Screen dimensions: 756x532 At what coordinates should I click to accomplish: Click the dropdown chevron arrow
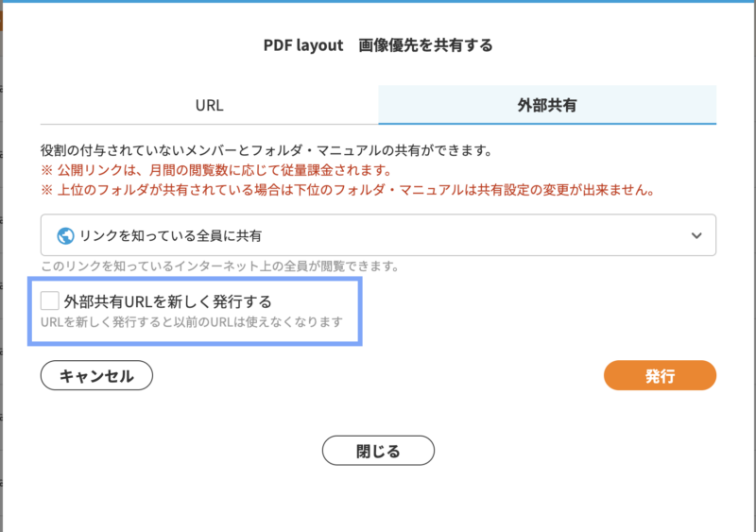tap(696, 235)
